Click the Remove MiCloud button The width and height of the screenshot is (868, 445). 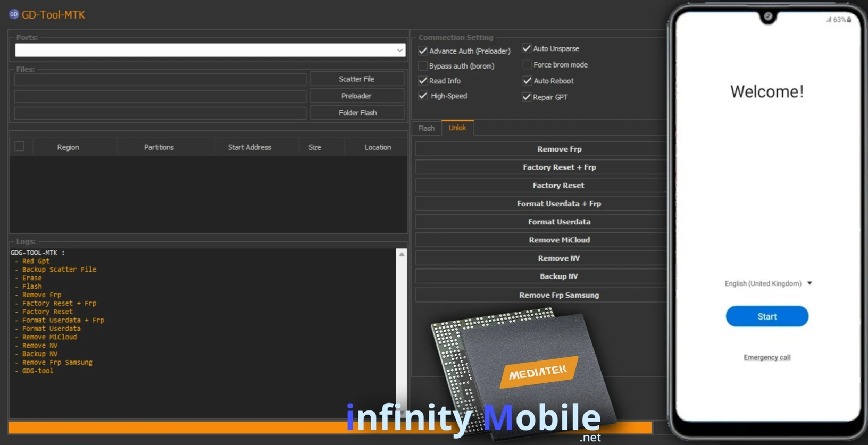click(x=540, y=240)
